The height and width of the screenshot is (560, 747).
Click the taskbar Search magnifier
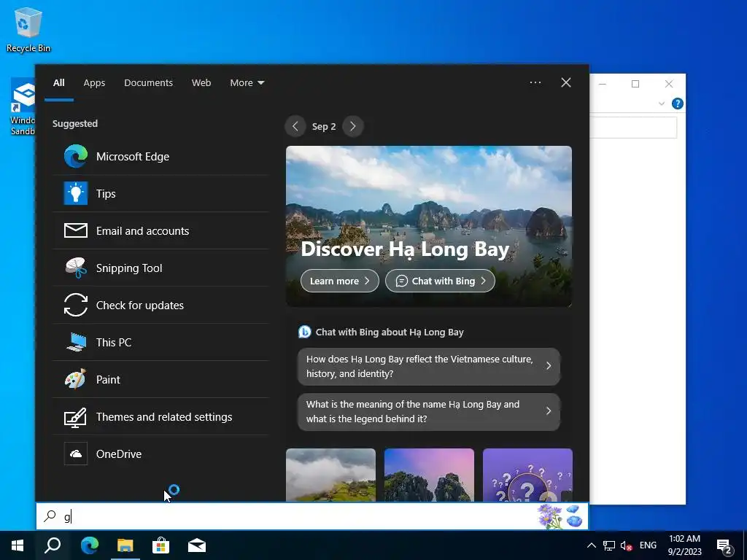coord(53,545)
